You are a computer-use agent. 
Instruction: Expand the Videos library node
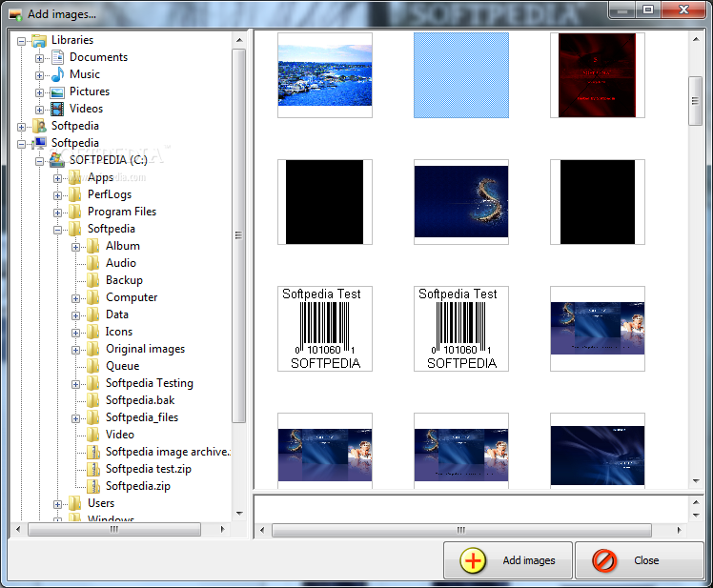coord(39,110)
